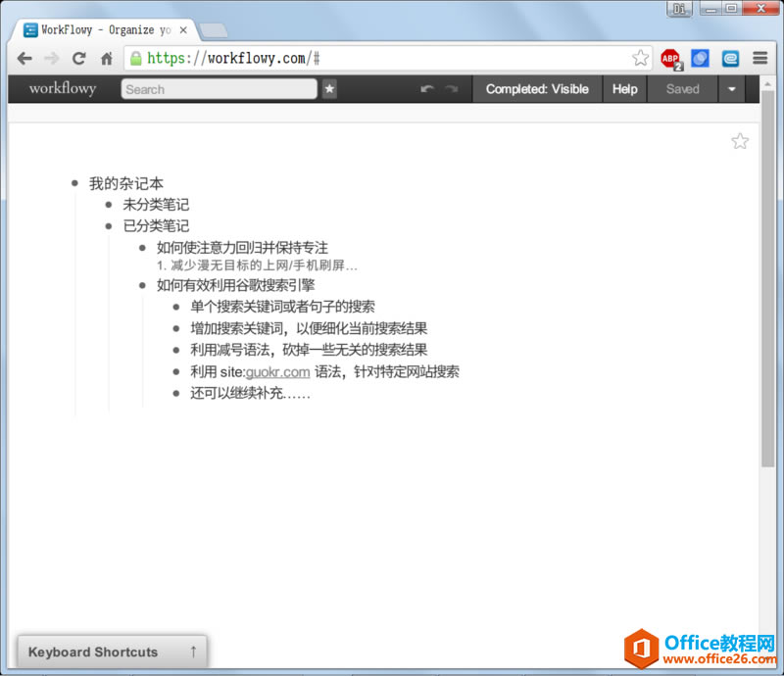
Task: Star the current WorkFlowy page
Action: click(740, 141)
